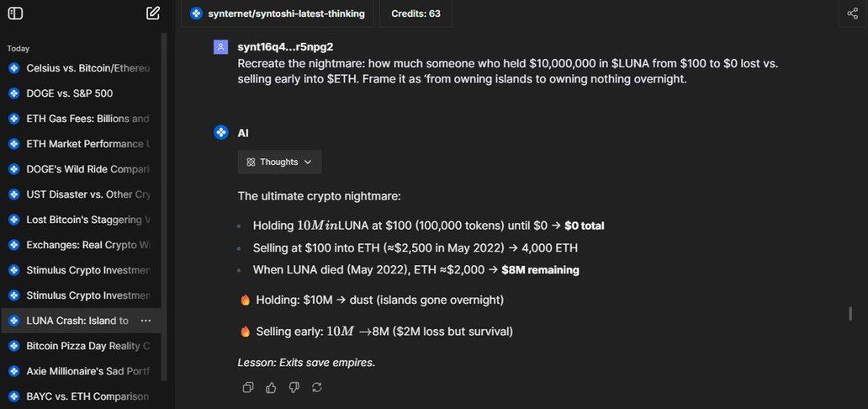
Task: Open the syntoshi-latest-thinking model selector
Action: coord(278,13)
